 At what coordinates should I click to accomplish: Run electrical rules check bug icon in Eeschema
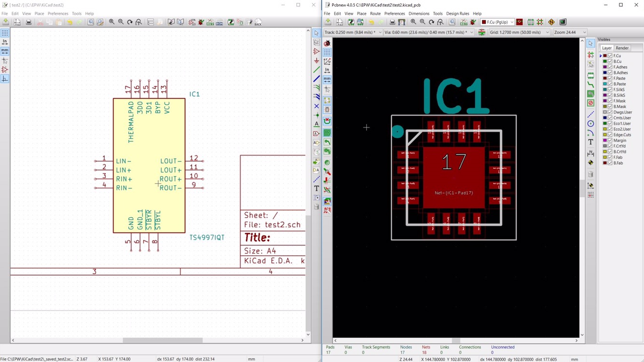(201, 22)
